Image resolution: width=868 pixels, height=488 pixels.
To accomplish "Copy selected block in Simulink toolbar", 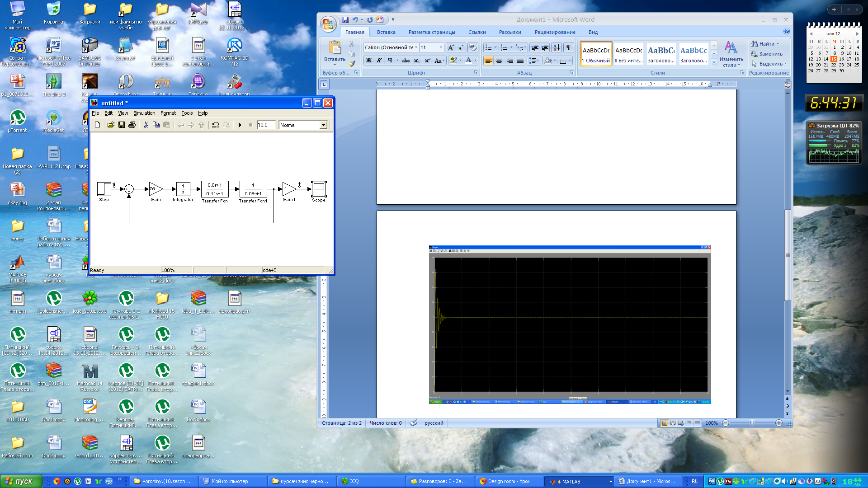I will (x=156, y=125).
